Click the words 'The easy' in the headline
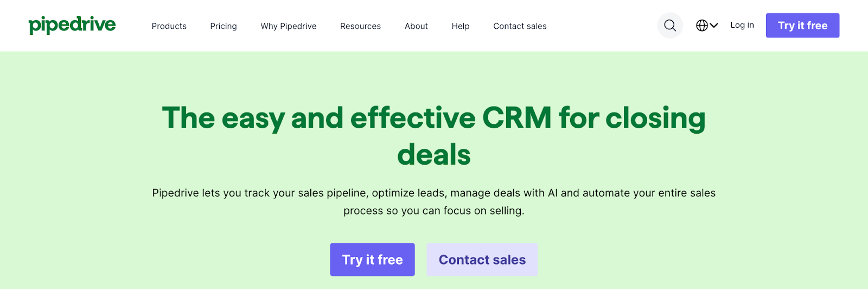The width and height of the screenshot is (868, 289). pos(222,118)
